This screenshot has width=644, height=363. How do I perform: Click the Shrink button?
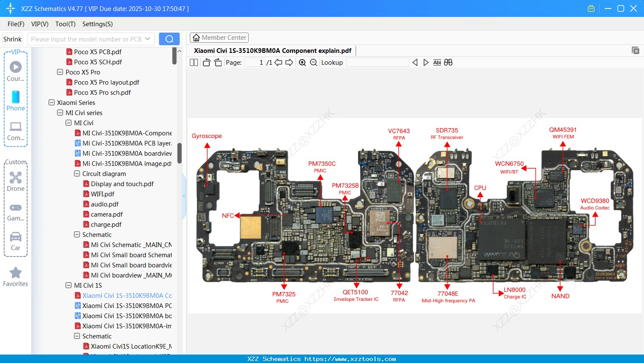point(12,38)
